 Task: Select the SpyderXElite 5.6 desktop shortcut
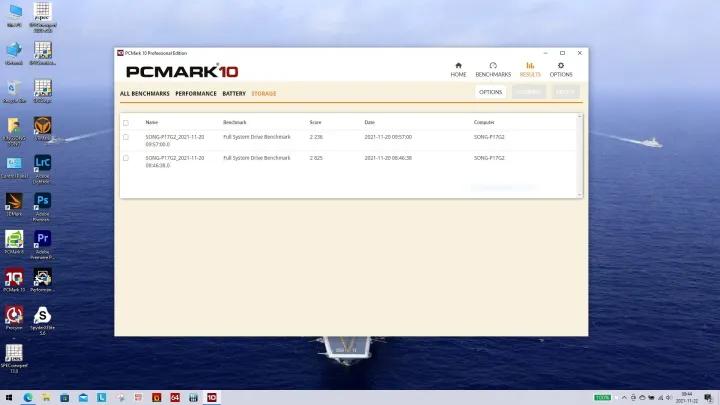(x=42, y=321)
